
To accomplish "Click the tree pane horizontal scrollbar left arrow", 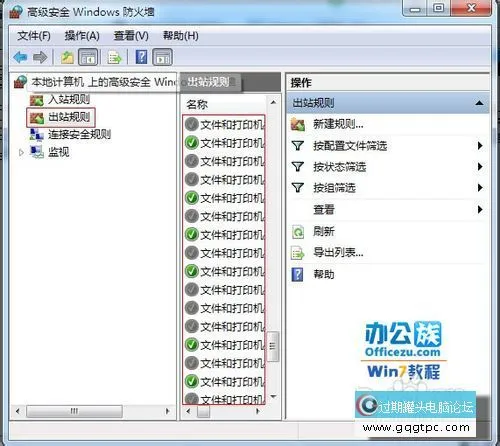I will tap(18, 411).
